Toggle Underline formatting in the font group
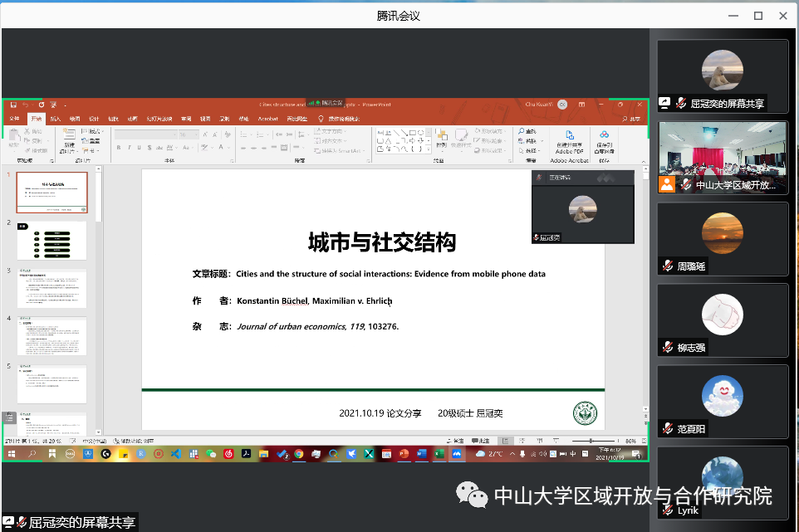 click(x=140, y=148)
